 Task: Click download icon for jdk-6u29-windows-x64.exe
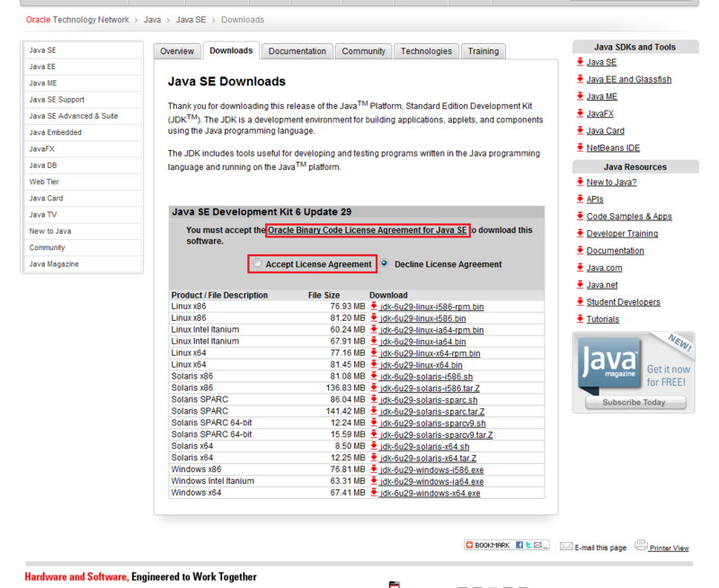(x=374, y=493)
